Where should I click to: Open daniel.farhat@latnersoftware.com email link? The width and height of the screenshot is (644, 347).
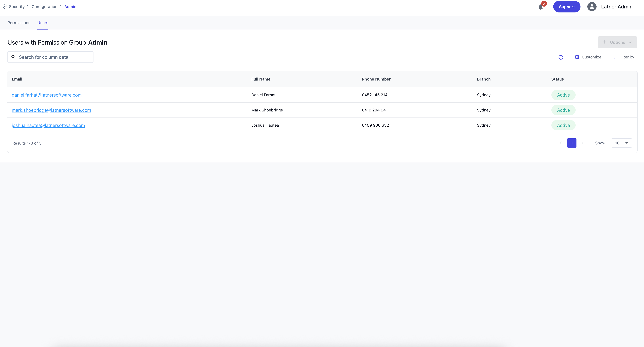pos(47,95)
